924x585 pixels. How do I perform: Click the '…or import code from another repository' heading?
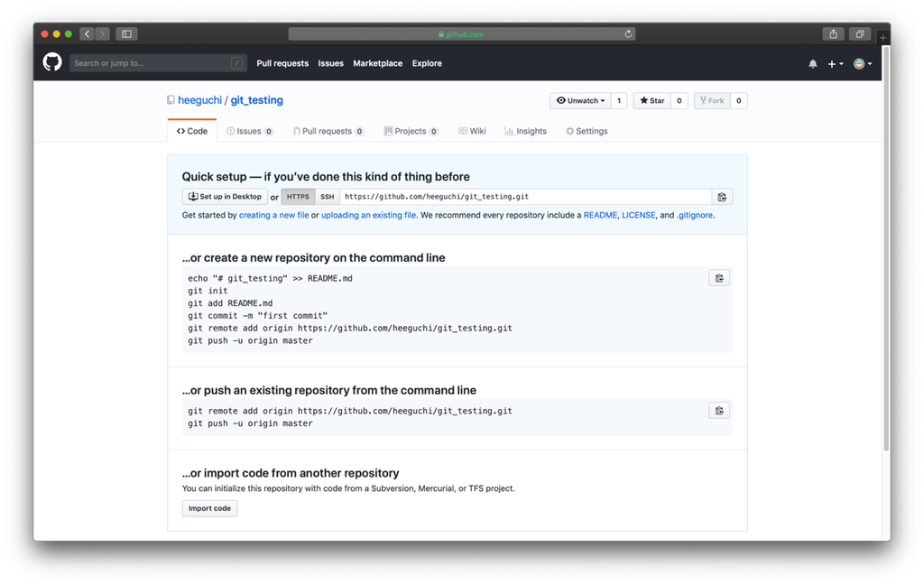(x=291, y=473)
